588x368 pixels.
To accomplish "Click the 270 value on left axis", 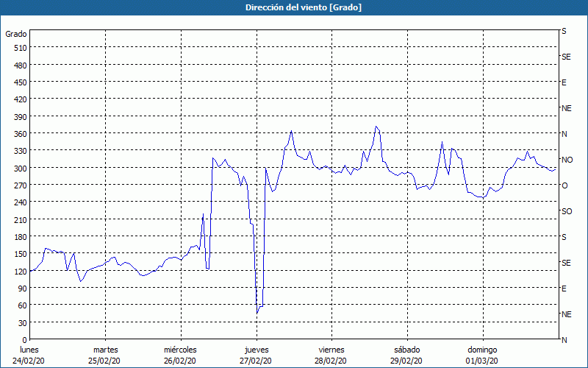I will (21, 185).
